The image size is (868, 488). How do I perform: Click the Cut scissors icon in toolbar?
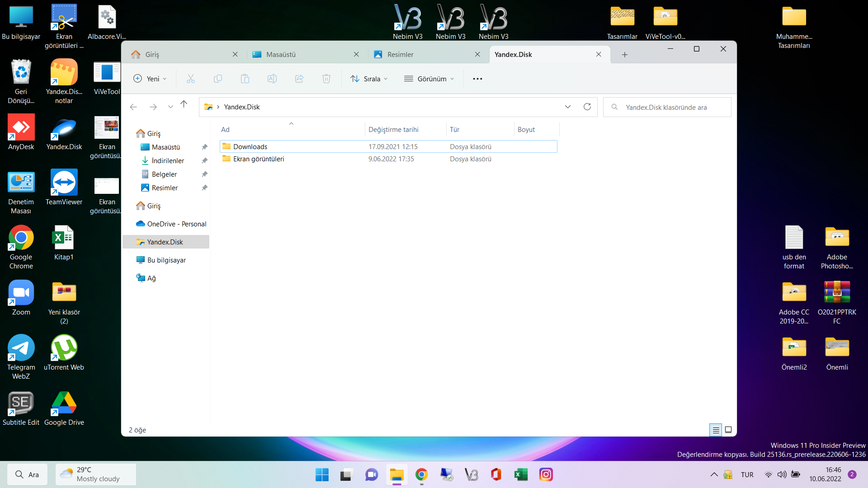pos(190,79)
